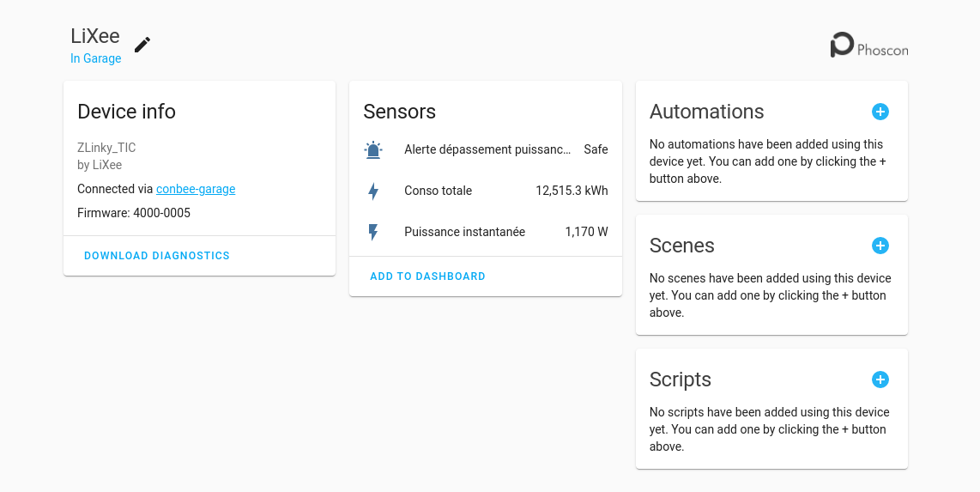Click the Firmware 4000-0005 text
980x492 pixels.
(134, 213)
